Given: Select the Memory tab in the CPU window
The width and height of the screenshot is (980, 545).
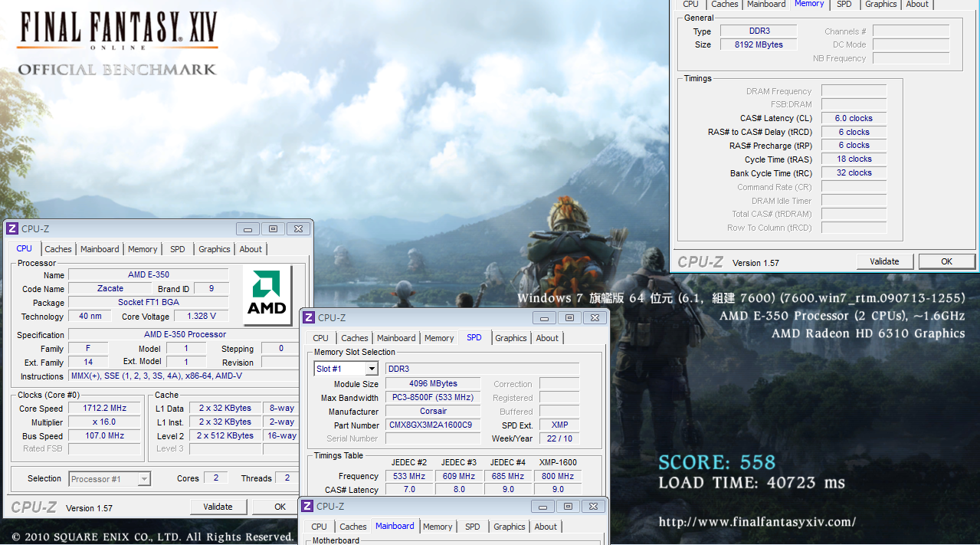Looking at the screenshot, I should point(143,249).
